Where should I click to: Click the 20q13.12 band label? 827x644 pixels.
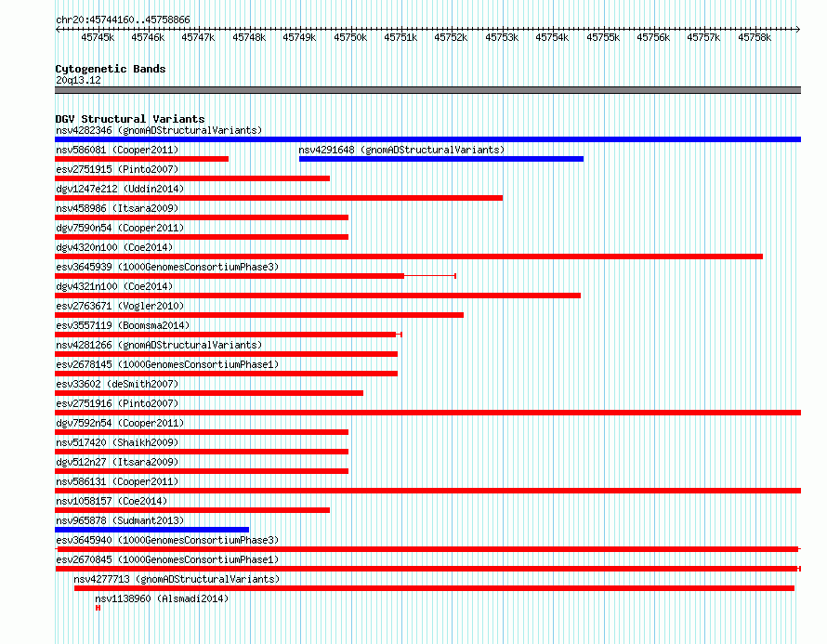[x=78, y=80]
